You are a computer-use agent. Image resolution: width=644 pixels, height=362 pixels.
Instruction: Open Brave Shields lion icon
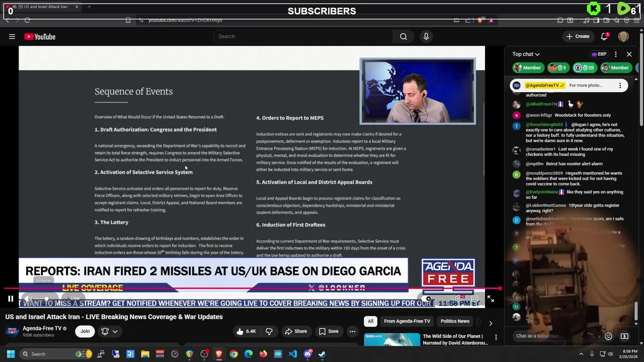pyautogui.click(x=480, y=20)
